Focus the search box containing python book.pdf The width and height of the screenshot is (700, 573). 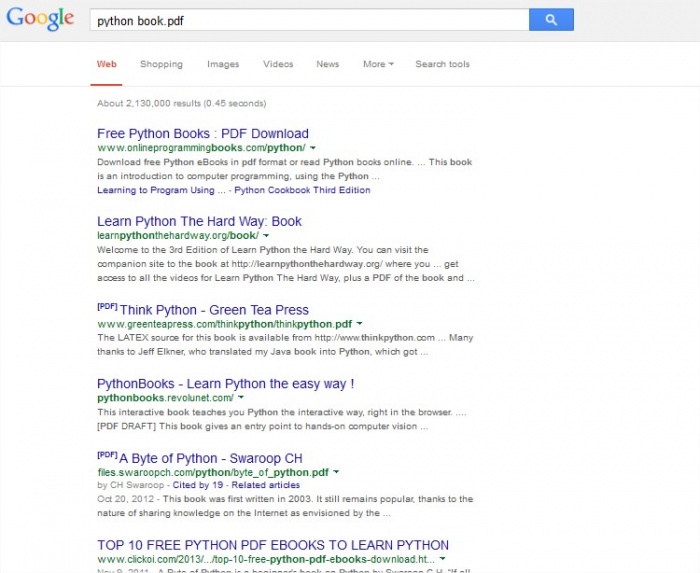[309, 20]
